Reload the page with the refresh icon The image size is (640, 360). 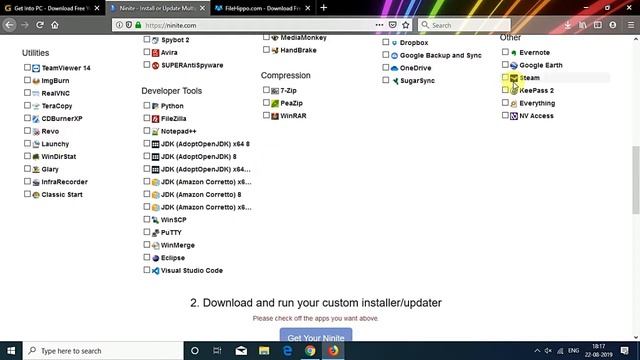point(40,25)
